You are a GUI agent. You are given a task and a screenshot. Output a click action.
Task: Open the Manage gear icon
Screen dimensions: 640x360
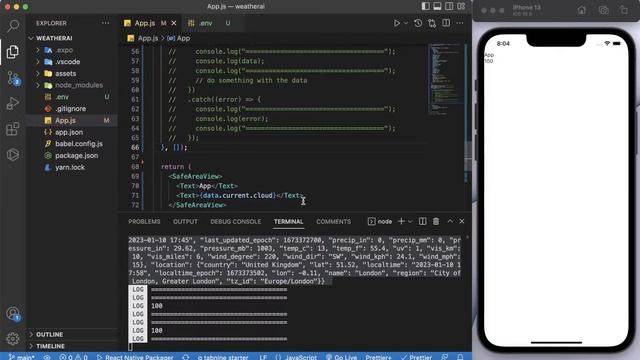(x=13, y=338)
